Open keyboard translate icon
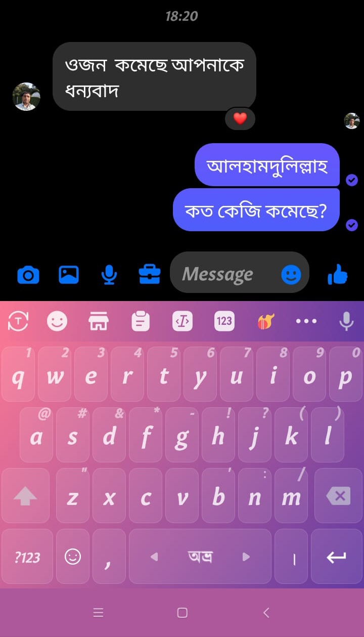The image size is (364, 637). point(18,321)
